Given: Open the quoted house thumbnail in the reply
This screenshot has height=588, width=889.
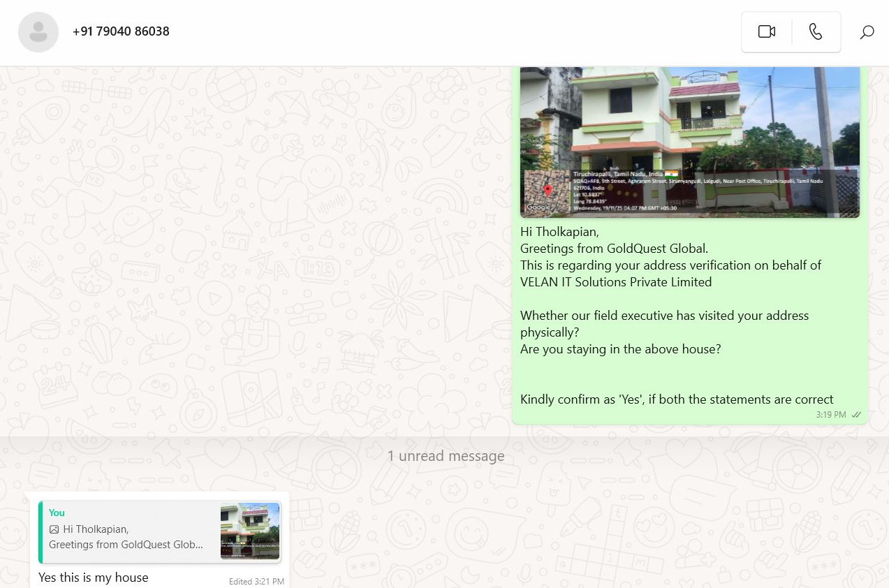Looking at the screenshot, I should point(250,531).
